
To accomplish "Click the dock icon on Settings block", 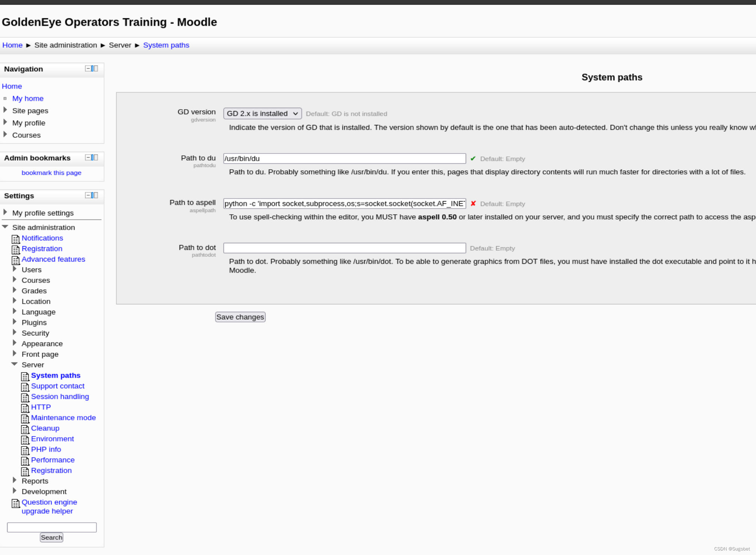I will (95, 196).
